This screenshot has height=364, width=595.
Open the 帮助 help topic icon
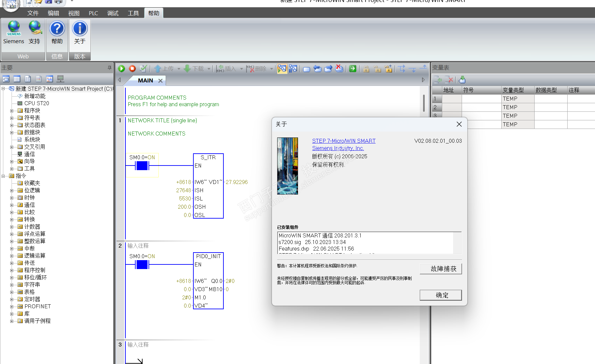[x=57, y=32]
